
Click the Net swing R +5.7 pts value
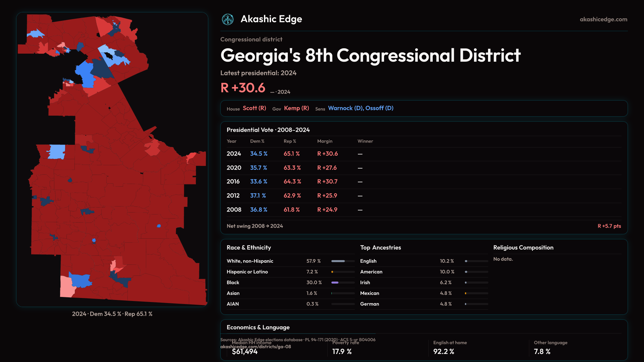click(609, 226)
